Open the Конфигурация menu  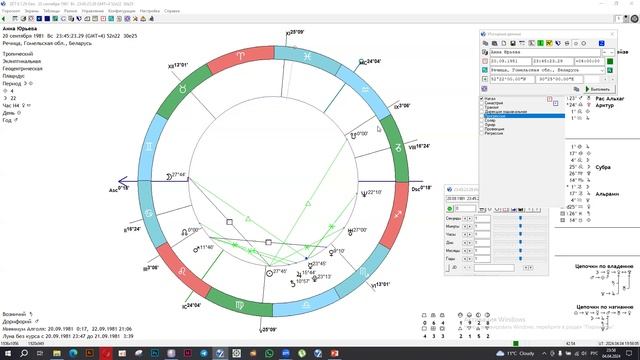122,11
